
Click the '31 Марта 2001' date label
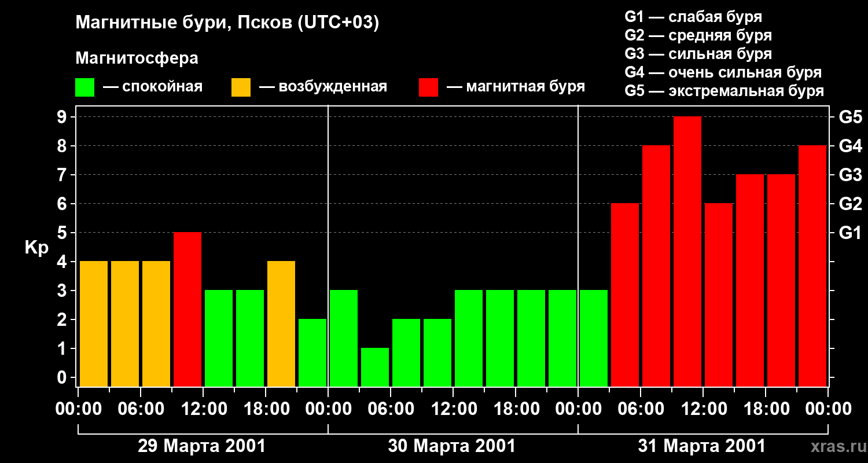701,446
